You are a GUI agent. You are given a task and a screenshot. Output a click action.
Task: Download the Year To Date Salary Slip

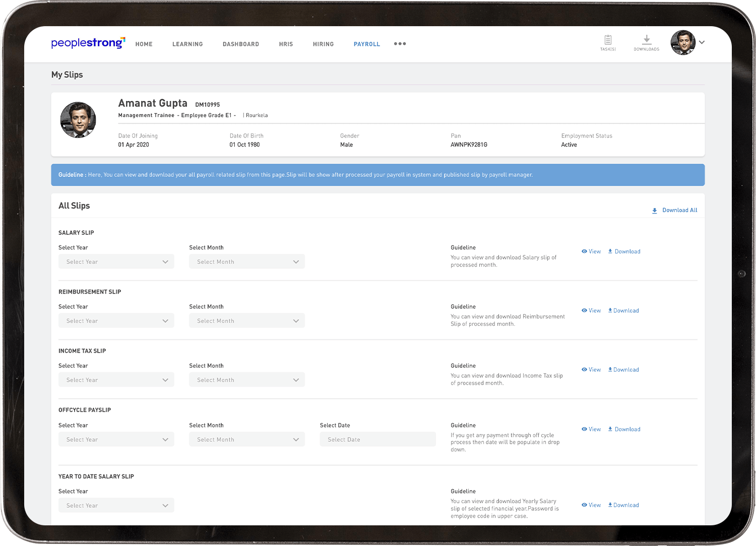click(623, 505)
